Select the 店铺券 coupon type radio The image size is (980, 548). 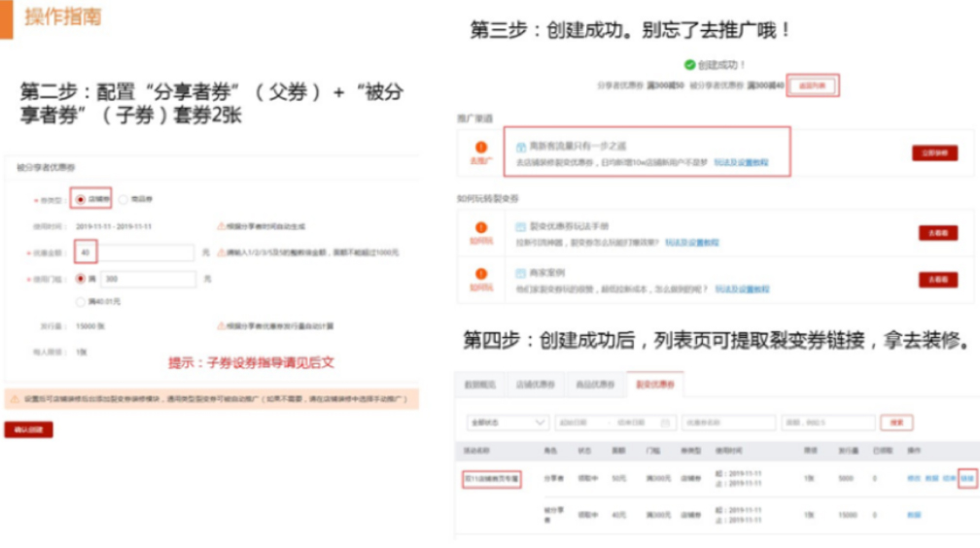[x=80, y=199]
